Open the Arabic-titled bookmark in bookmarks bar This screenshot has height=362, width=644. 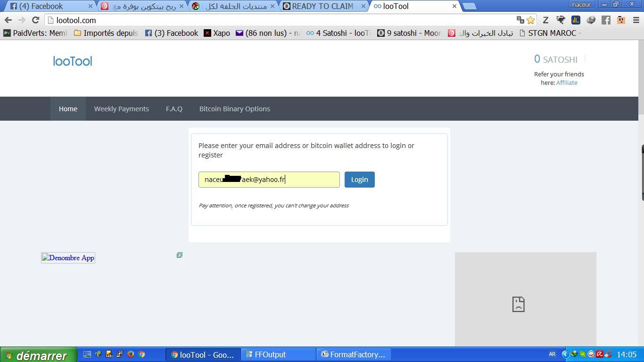[x=480, y=33]
